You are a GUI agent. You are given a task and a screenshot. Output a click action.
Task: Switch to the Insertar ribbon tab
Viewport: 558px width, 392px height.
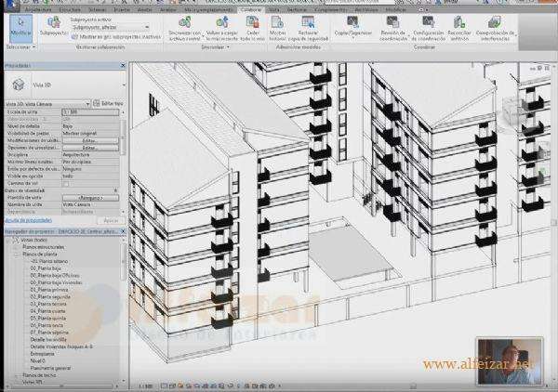pos(122,9)
